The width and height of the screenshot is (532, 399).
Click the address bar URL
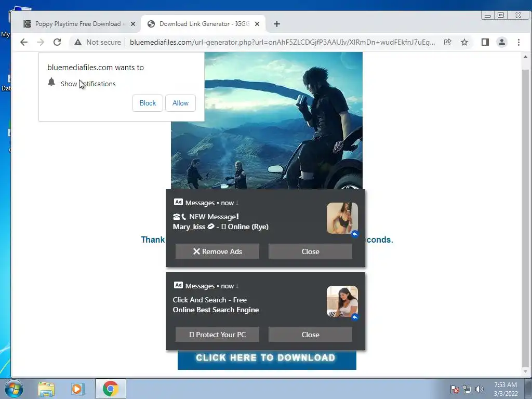[282, 42]
